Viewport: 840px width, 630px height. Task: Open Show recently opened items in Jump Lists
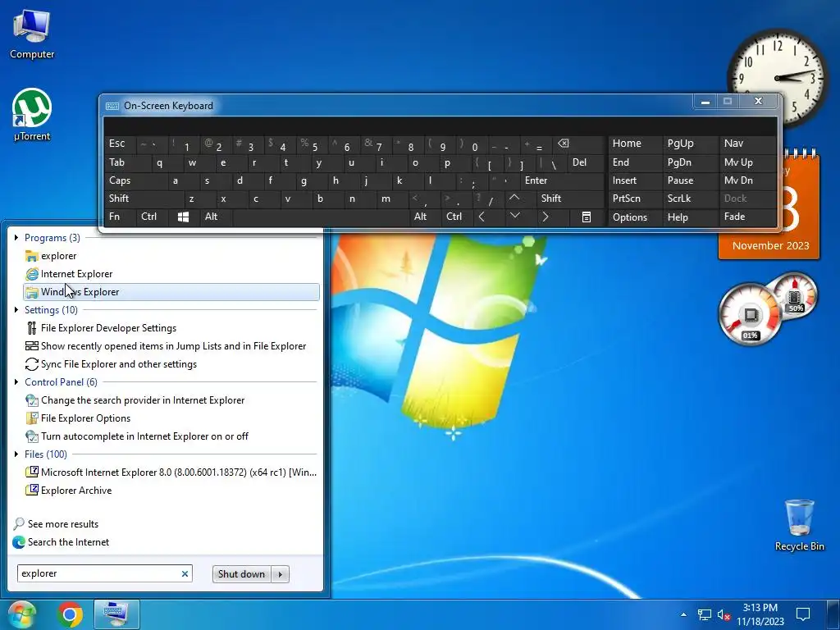pos(171,346)
